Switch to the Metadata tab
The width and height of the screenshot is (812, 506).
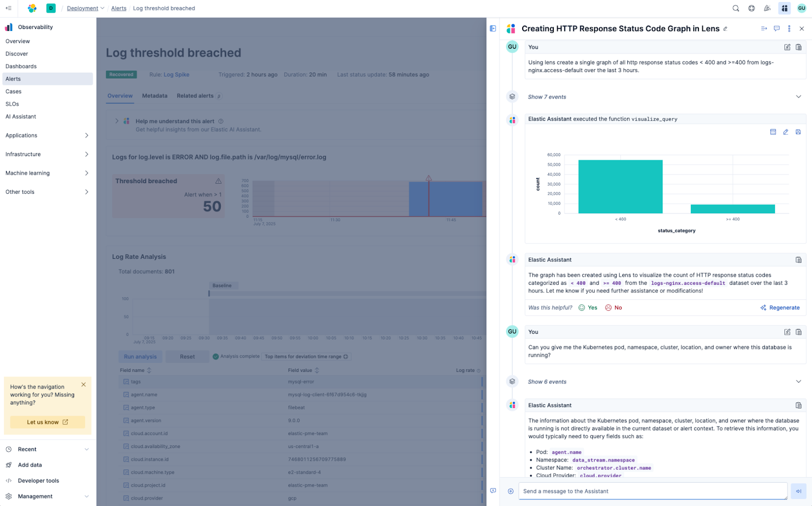point(155,96)
